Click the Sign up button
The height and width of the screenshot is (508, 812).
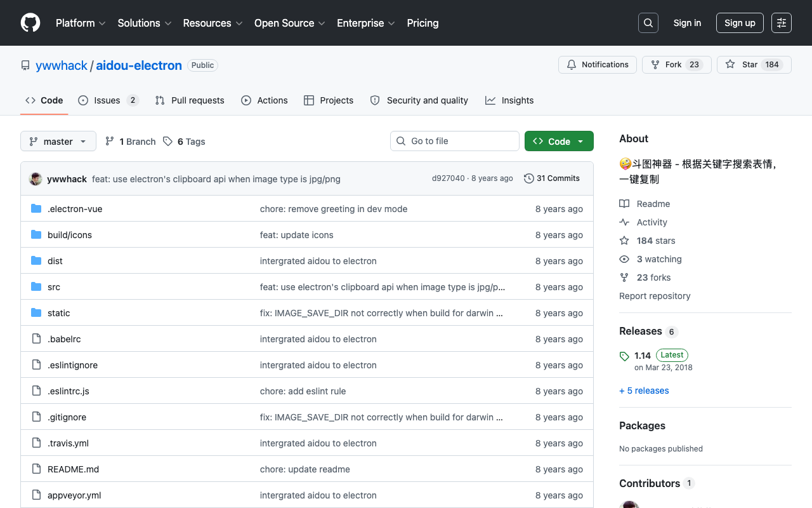pyautogui.click(x=740, y=23)
